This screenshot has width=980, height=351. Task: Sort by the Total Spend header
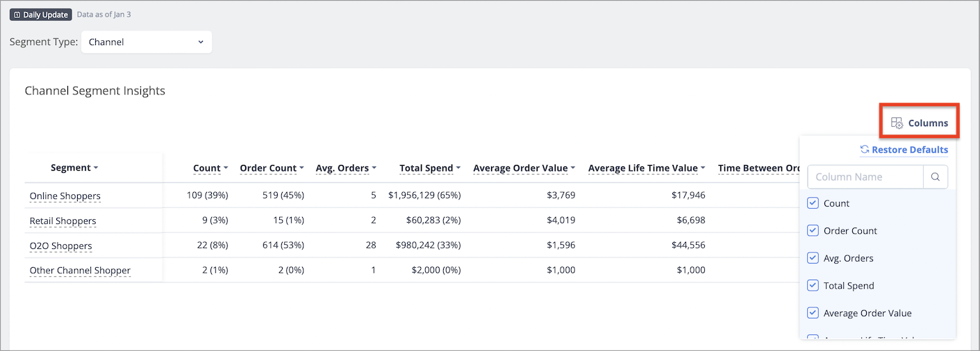click(430, 168)
